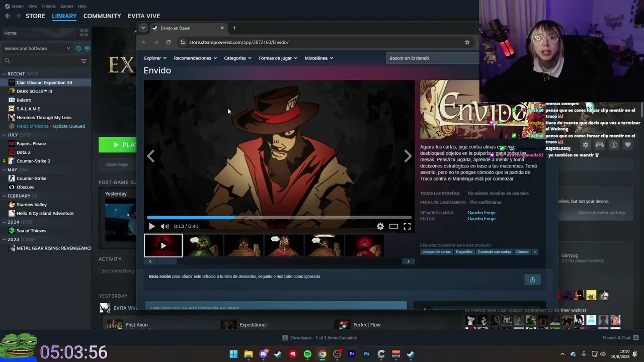Open Steam game settings gear icon
Viewport: 644px width, 362px height.
pos(586,145)
